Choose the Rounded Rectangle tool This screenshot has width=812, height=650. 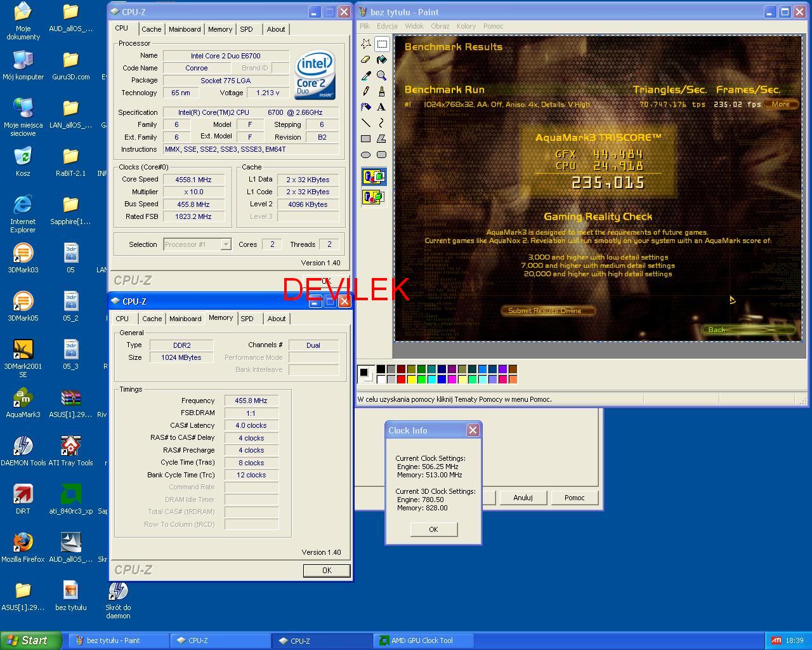tap(382, 155)
